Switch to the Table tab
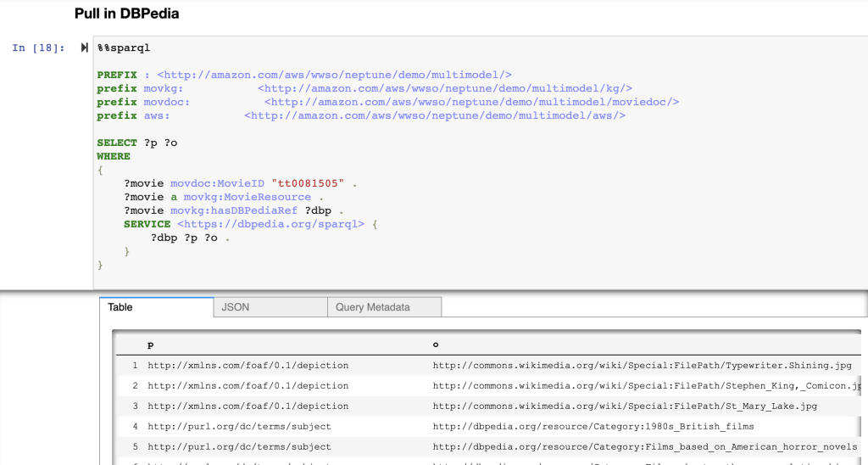 (157, 307)
